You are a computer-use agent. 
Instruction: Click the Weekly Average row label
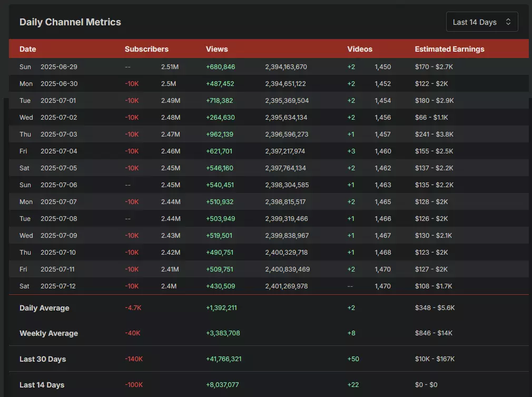(x=49, y=333)
